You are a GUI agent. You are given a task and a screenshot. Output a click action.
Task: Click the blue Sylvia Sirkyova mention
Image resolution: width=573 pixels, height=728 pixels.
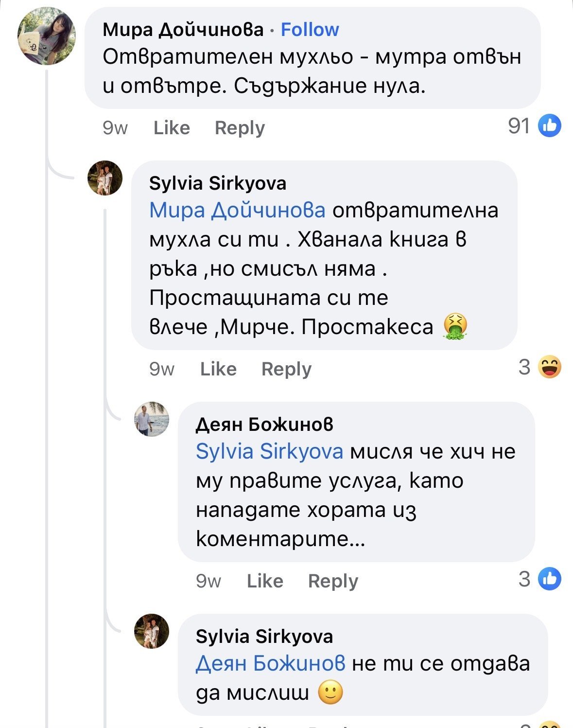[x=269, y=451]
